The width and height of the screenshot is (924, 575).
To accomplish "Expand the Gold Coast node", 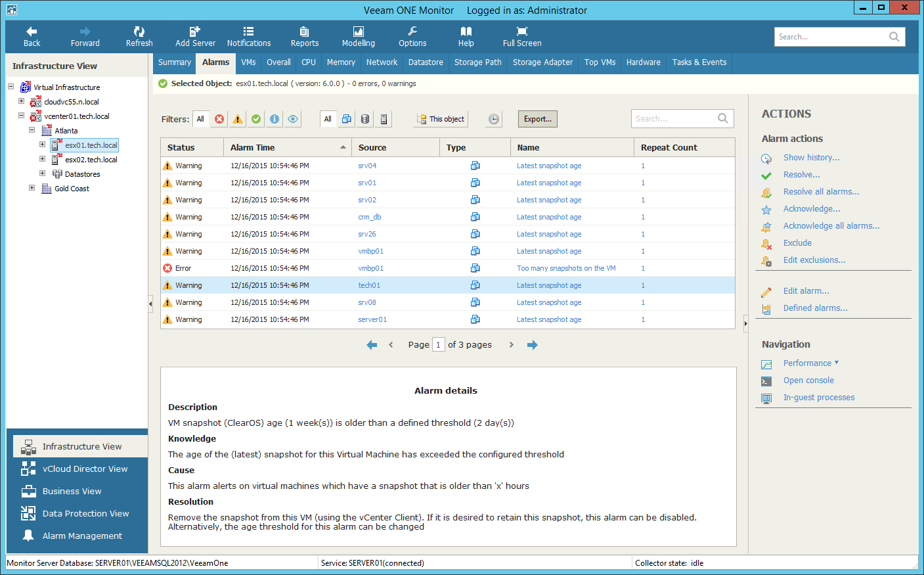I will pos(32,187).
